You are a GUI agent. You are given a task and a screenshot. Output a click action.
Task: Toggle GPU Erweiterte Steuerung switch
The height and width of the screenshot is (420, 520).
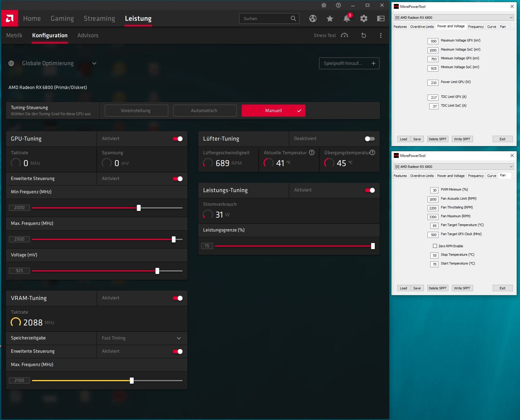pos(178,179)
